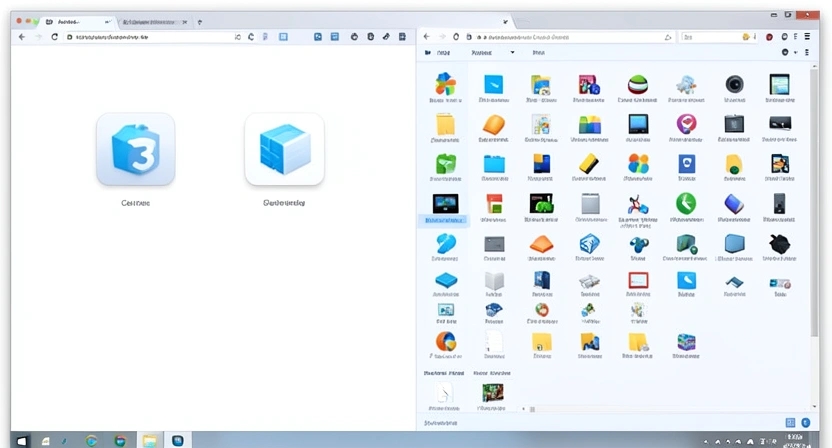832x448 pixels.
Task: Open the photo thumbnail in the bottom section
Action: 492,393
